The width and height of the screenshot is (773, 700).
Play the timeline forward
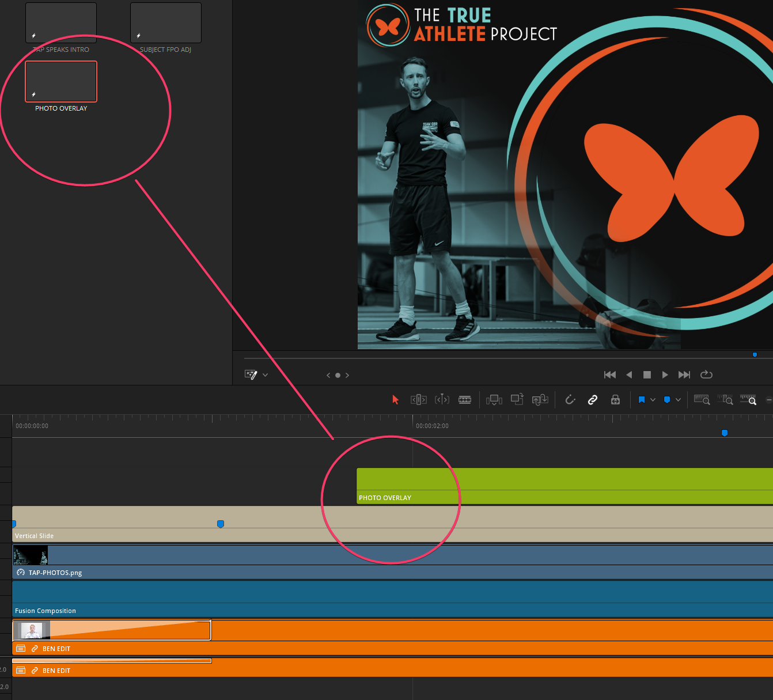click(665, 374)
